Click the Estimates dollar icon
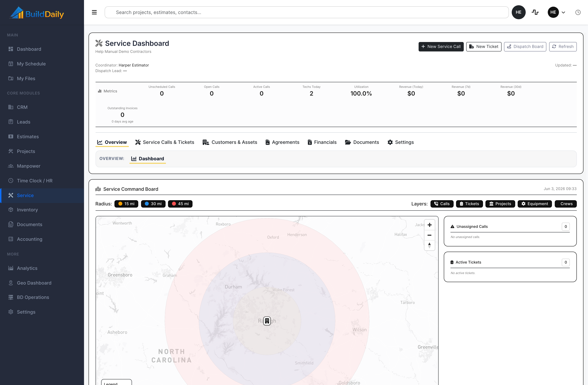This screenshot has height=385, width=588. (11, 136)
